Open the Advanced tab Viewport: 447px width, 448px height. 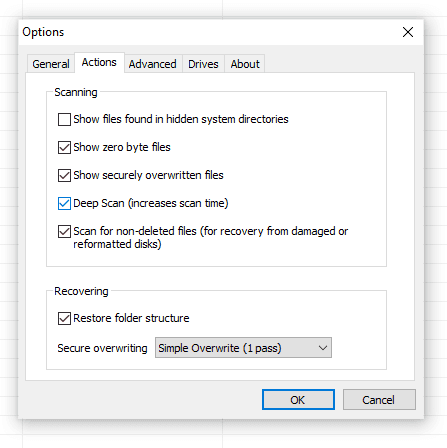(153, 64)
